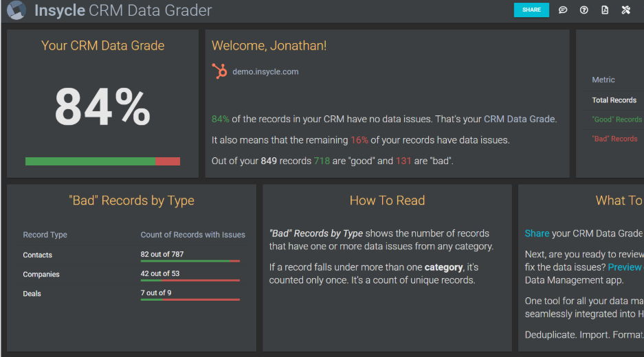Viewport: 644px width, 357px height.
Task: Click the Insycle logo icon
Action: point(16,11)
